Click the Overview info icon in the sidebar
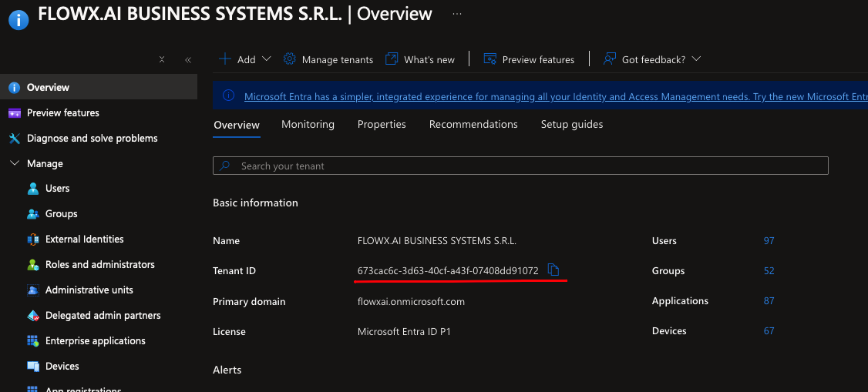868x392 pixels. pos(15,87)
